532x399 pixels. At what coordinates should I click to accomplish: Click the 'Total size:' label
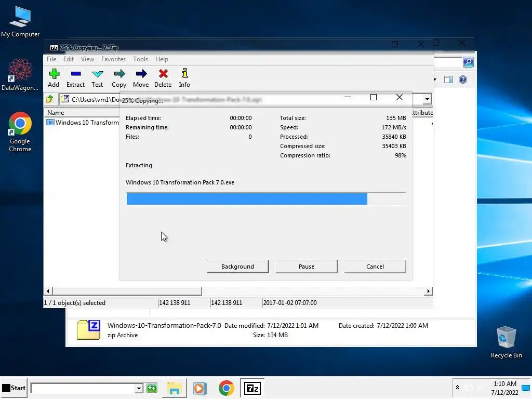(x=293, y=118)
